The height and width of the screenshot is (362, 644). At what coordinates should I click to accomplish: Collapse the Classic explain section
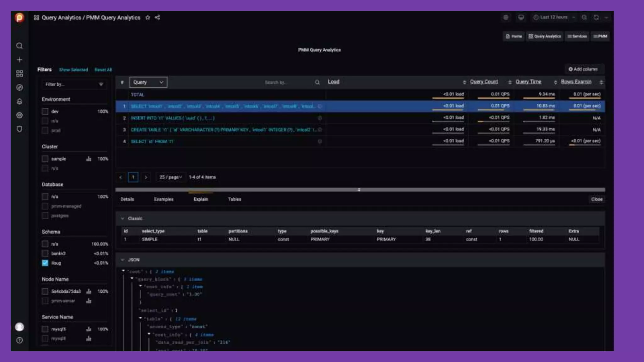123,218
